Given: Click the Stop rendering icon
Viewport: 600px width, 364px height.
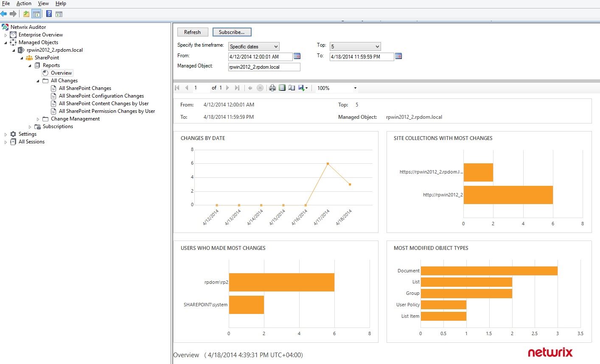Looking at the screenshot, I should click(x=260, y=88).
